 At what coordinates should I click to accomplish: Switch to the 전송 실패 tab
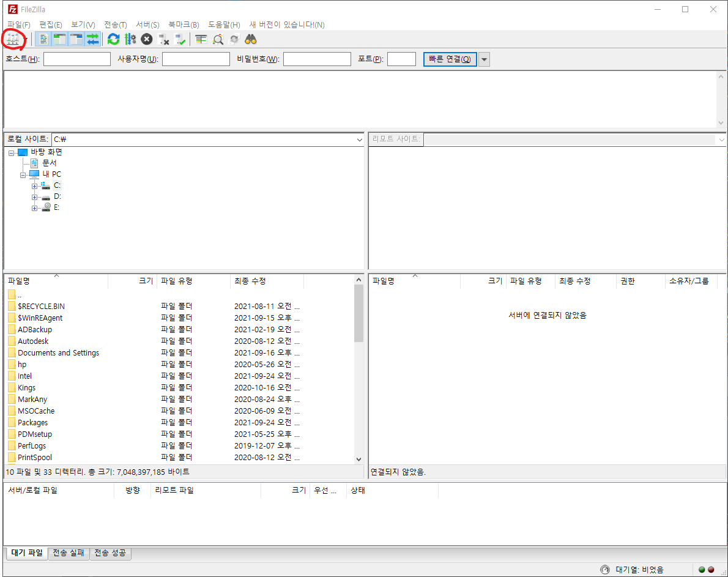point(69,553)
